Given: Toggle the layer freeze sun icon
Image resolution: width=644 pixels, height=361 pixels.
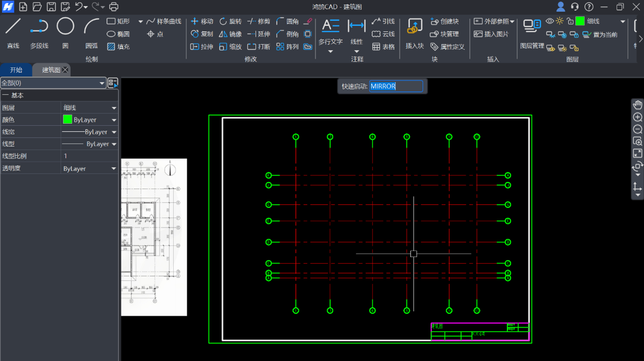Looking at the screenshot, I should tap(560, 21).
